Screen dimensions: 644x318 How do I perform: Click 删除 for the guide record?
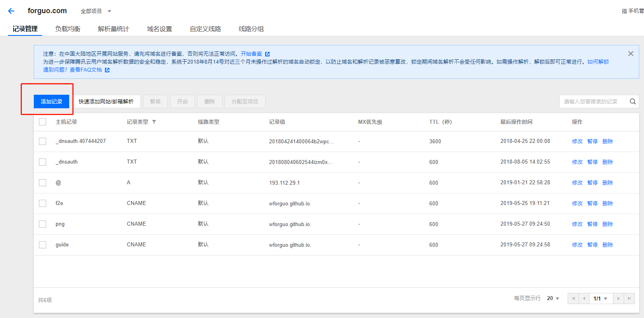click(x=607, y=245)
